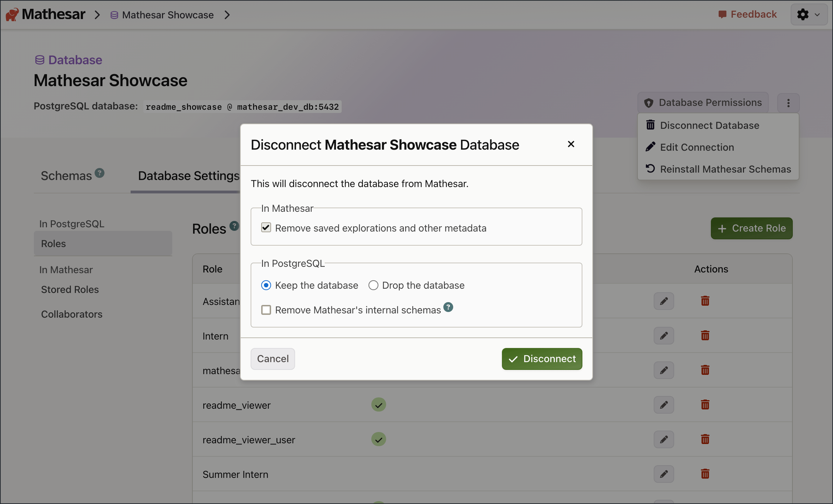The width and height of the screenshot is (833, 504).
Task: Delete readme_viewer_user role trash icon
Action: click(705, 439)
